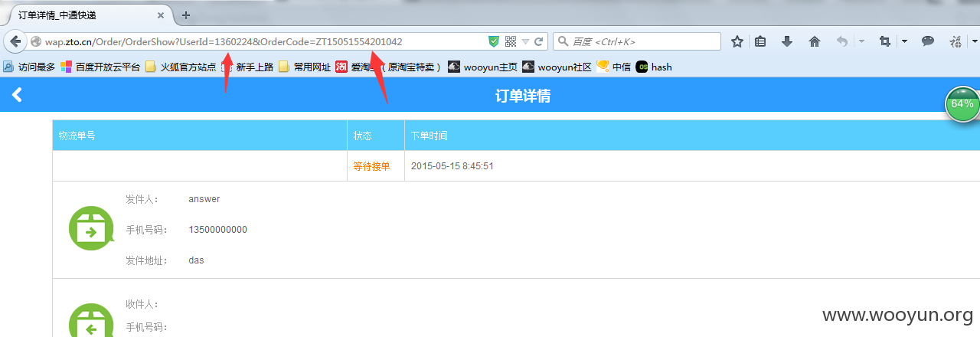Click the white back chevron in page header
980x337 pixels.
click(x=17, y=95)
